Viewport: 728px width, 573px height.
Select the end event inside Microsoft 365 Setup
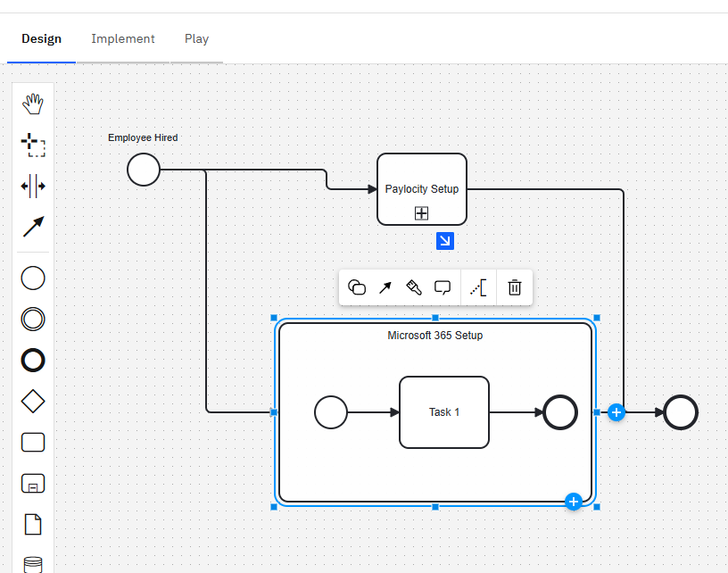coord(560,412)
